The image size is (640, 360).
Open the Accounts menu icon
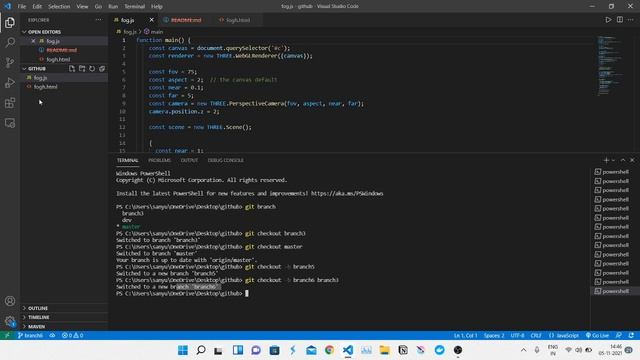10,301
